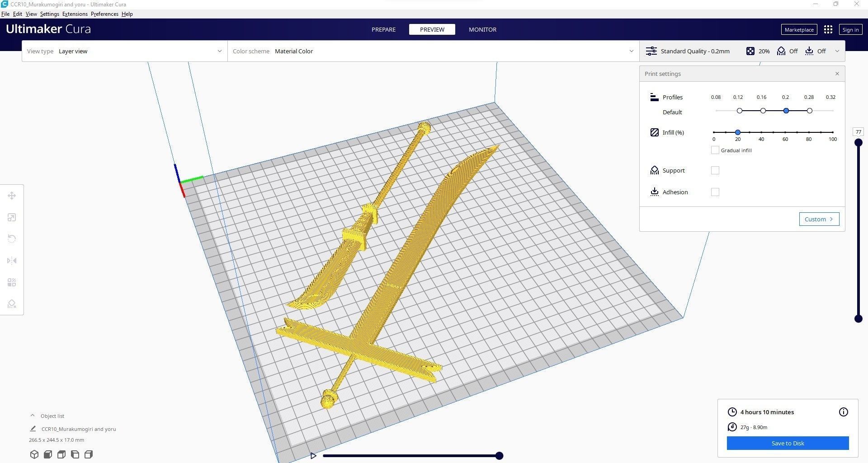Select the Rotate tool in left toolbar
This screenshot has height=463, width=868.
pos(12,239)
